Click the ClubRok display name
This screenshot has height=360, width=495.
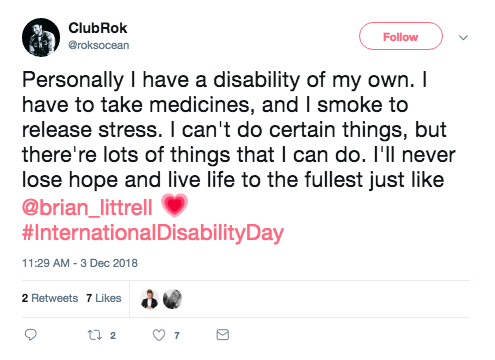[x=98, y=28]
